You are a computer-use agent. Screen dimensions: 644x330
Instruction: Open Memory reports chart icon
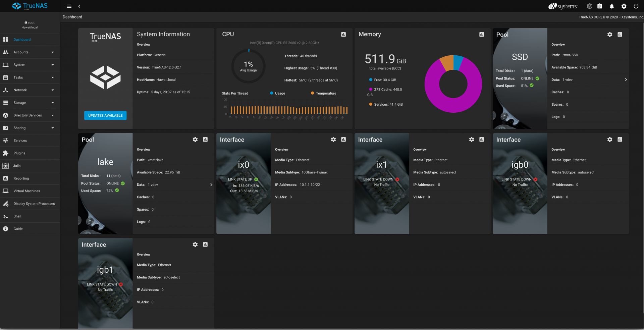[x=482, y=35]
